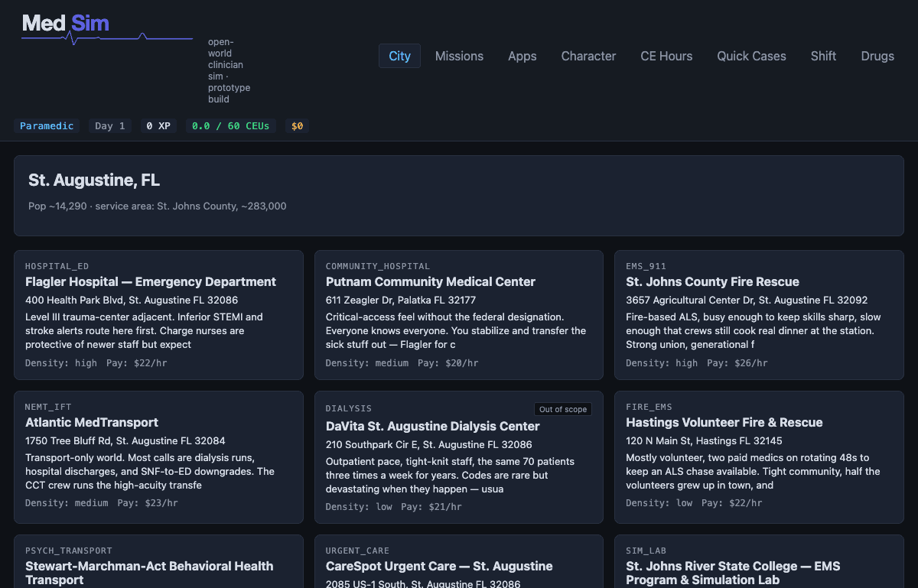Click address 1750 Tree Bluff Rd
The image size is (918, 588).
point(125,441)
